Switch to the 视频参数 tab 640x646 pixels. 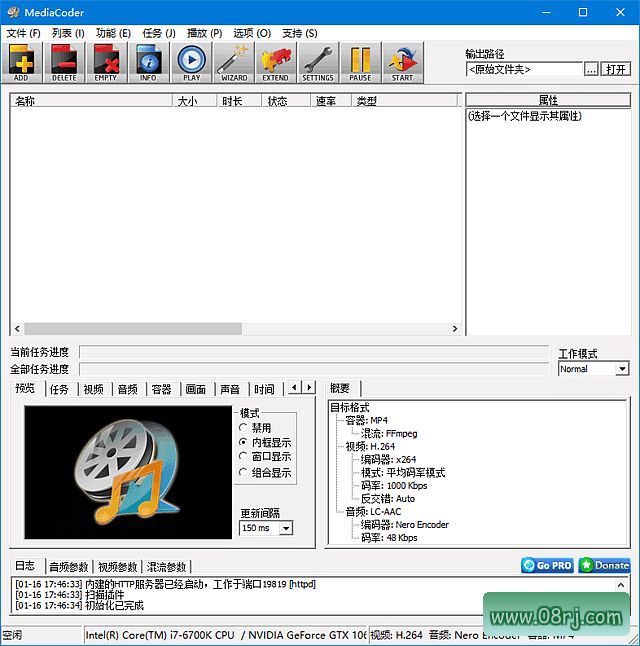(117, 567)
